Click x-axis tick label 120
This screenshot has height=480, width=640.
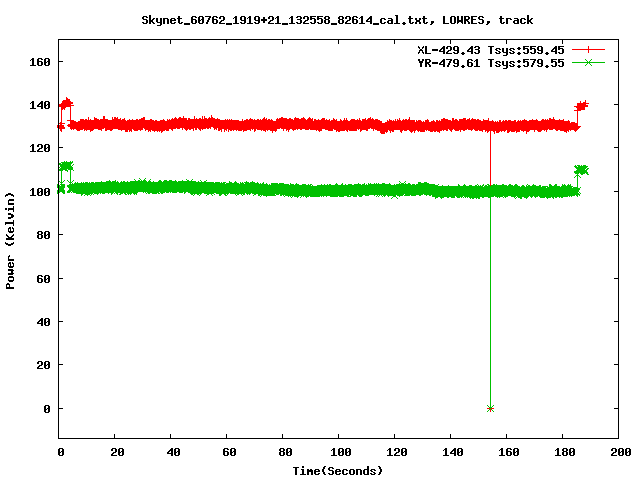[397, 452]
